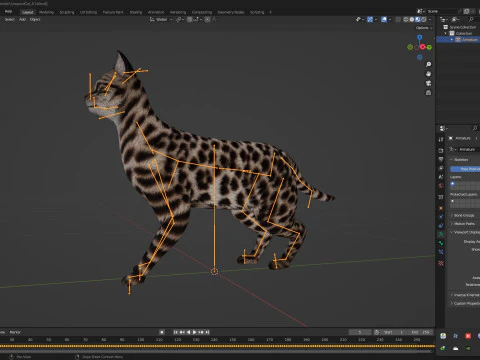Open the Bone properties tab icon
This screenshot has width=480, height=360.
(x=441, y=243)
